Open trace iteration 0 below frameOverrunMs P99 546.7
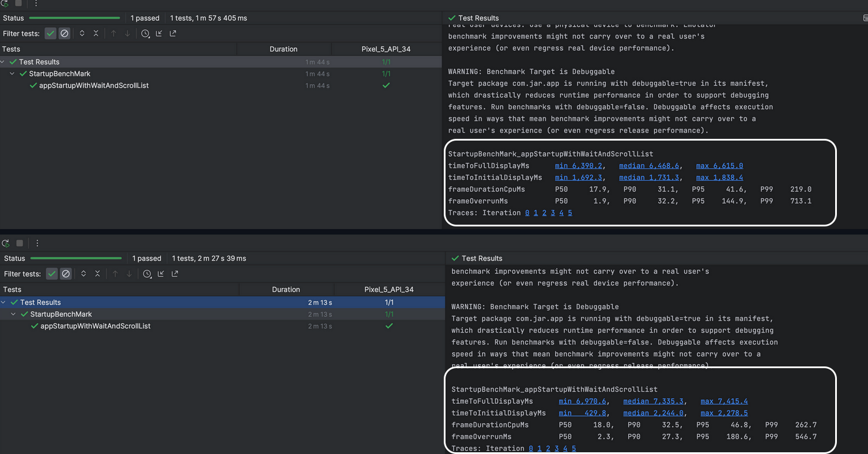This screenshot has height=454, width=868. coord(531,448)
